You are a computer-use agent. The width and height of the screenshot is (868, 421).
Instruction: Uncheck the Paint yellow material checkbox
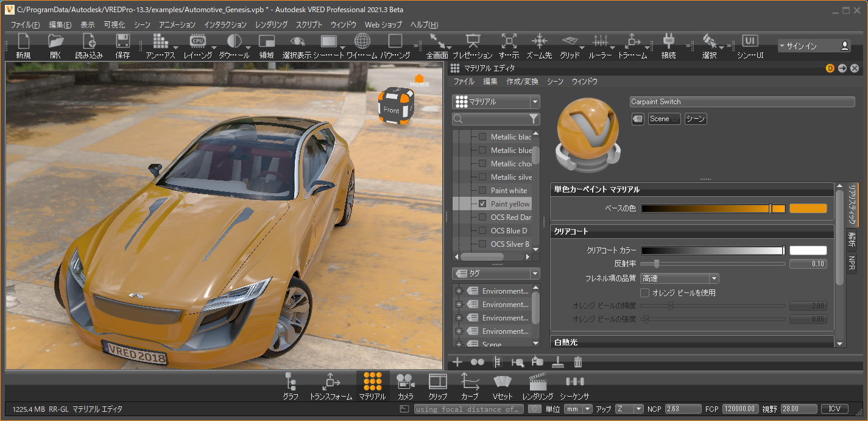tap(482, 204)
